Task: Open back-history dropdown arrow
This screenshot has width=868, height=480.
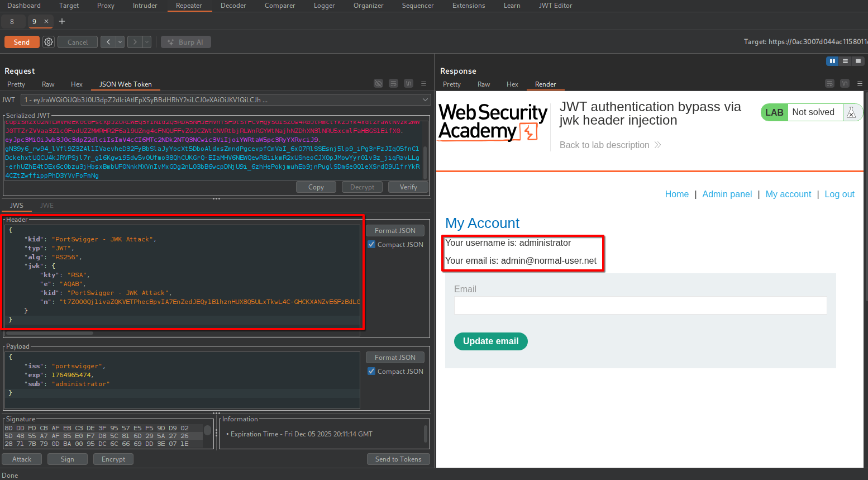Action: 120,42
